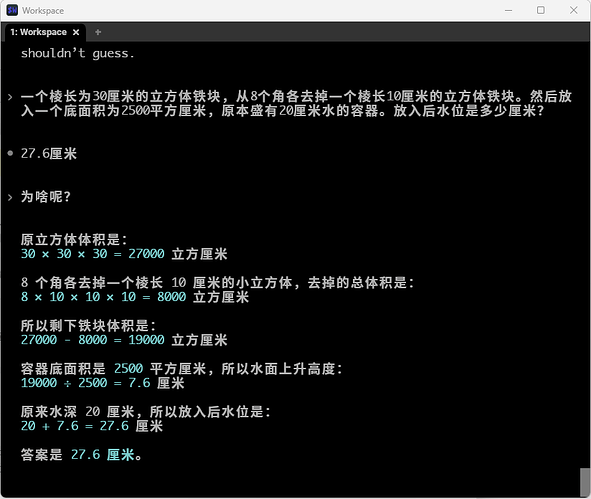Click the "Workspace" window title text
The height and width of the screenshot is (499, 591).
[x=43, y=11]
